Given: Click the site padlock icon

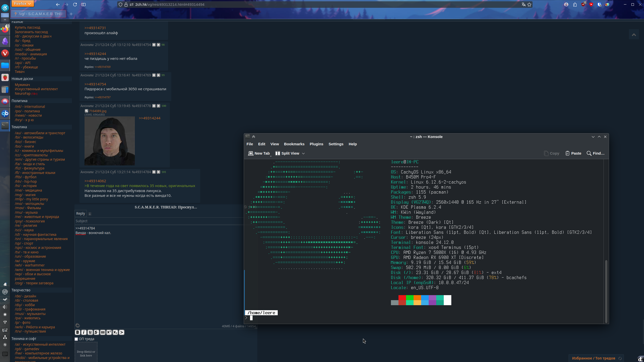Looking at the screenshot, I should tap(126, 5).
